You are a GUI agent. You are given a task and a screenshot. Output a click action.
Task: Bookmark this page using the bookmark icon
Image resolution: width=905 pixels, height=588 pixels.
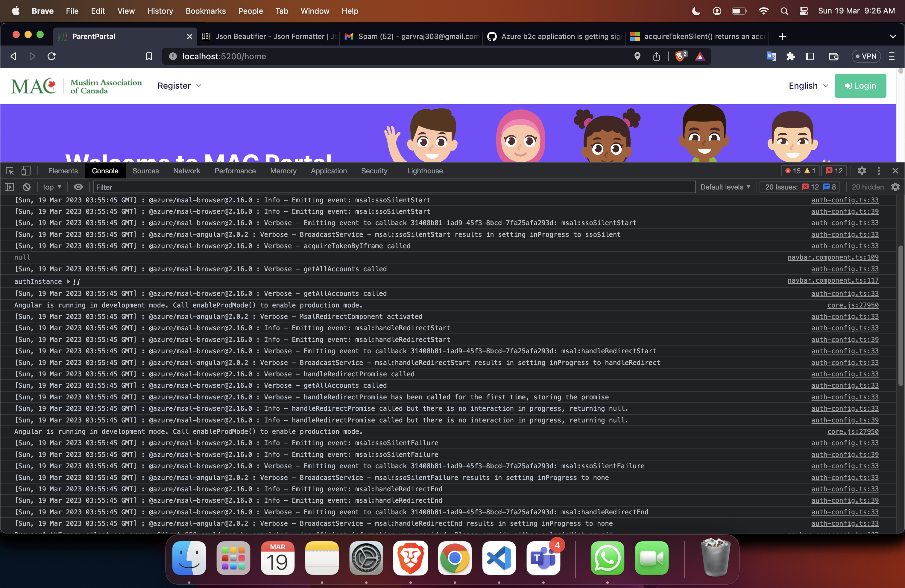[x=149, y=56]
